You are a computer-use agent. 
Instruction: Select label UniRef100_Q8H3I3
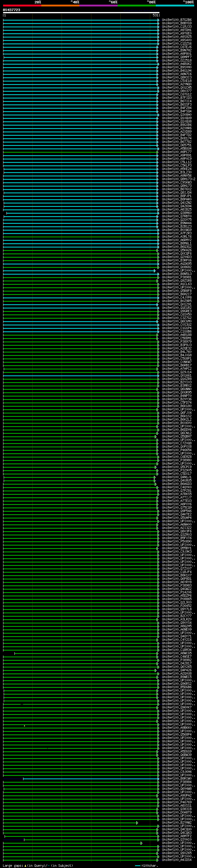tap(176, 78)
